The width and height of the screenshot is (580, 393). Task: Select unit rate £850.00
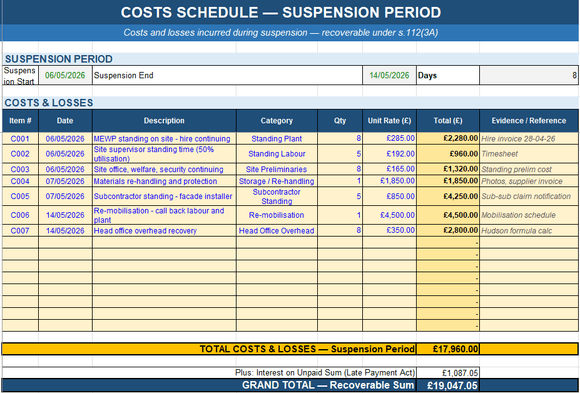[x=390, y=196]
